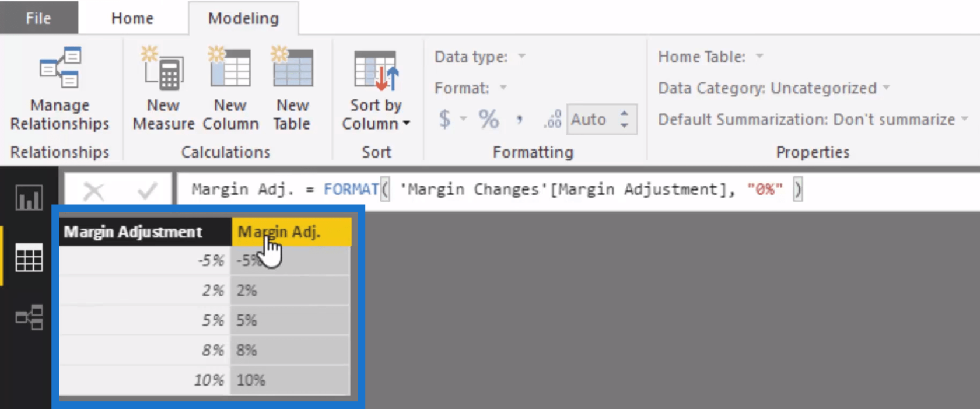980x409 pixels.
Task: Click the decimal places icon
Action: (552, 119)
